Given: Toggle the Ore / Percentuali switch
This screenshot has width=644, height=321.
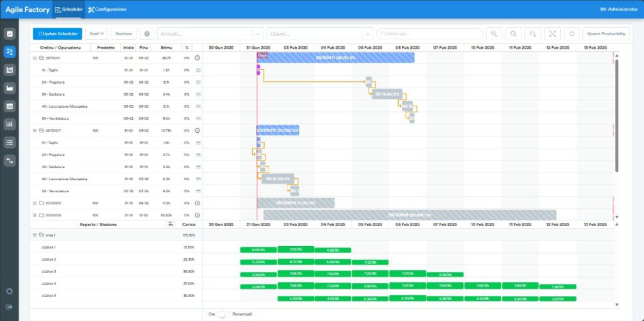Looking at the screenshot, I should [224, 314].
